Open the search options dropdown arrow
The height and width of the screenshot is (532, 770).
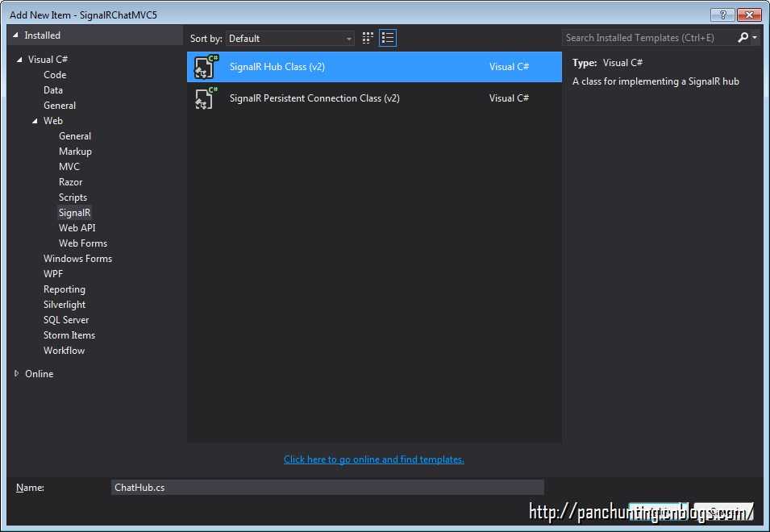click(x=755, y=38)
